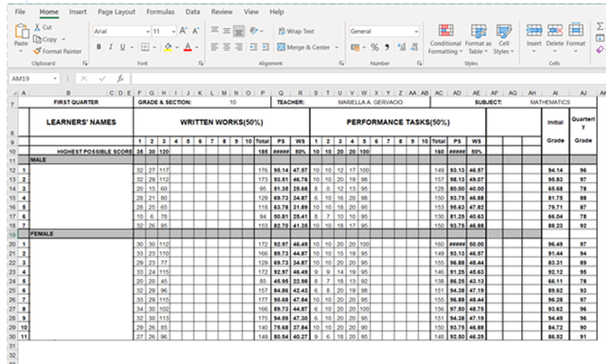Image resolution: width=606 pixels, height=364 pixels.
Task: Click the Name Box showing AM19
Action: coord(34,79)
